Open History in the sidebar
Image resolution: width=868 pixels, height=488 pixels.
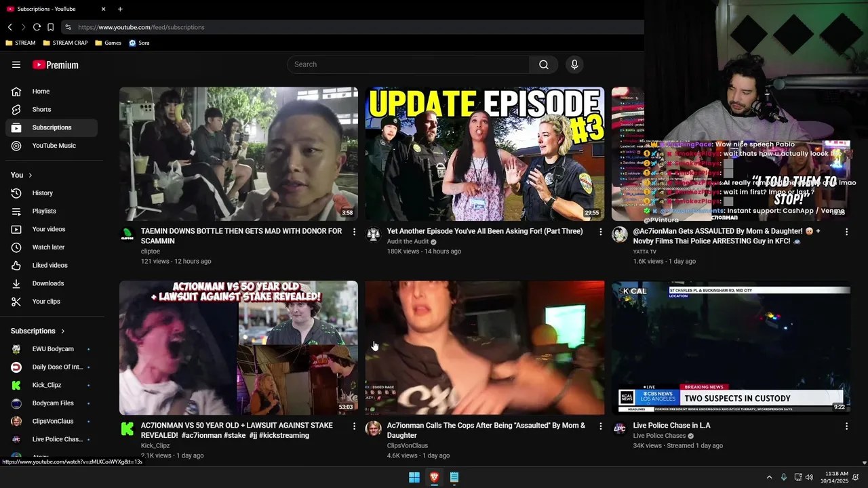point(52,193)
